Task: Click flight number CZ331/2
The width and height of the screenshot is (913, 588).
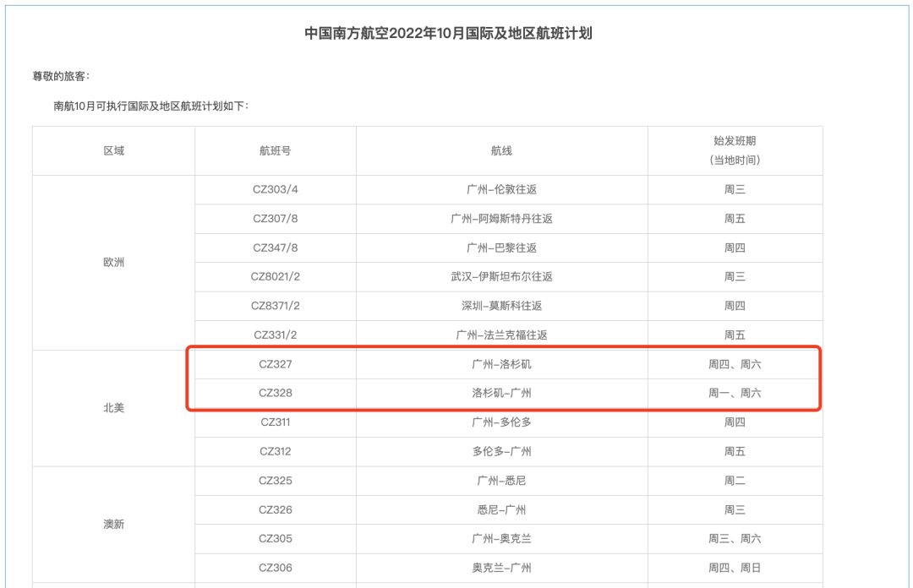Action: point(276,335)
